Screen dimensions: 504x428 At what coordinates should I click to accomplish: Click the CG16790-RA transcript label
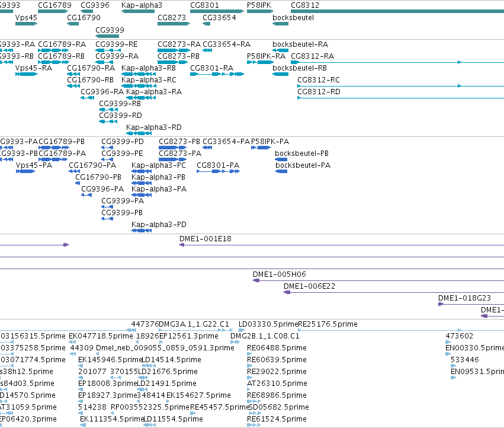pyautogui.click(x=91, y=68)
